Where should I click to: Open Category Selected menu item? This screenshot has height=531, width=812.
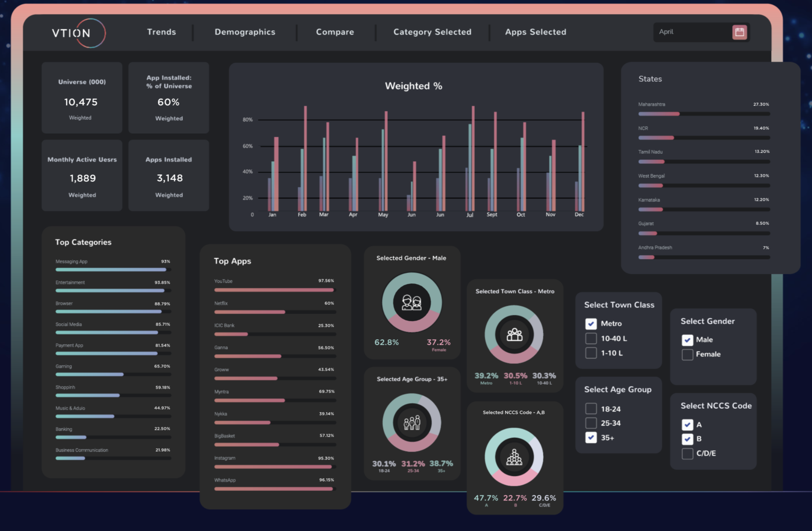tap(432, 32)
